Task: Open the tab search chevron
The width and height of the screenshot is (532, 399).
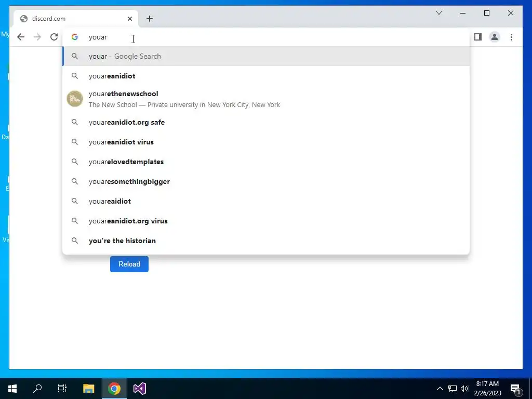Action: pos(438,13)
